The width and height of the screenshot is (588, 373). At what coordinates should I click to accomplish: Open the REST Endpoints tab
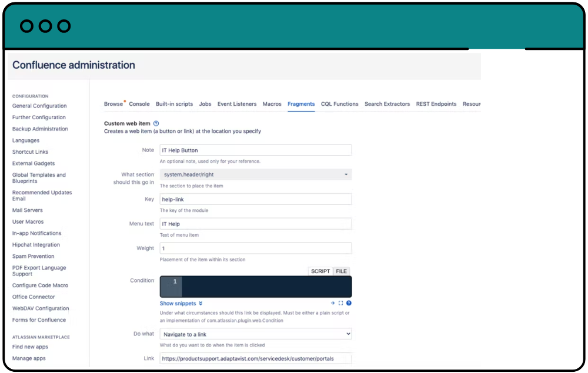(x=436, y=104)
